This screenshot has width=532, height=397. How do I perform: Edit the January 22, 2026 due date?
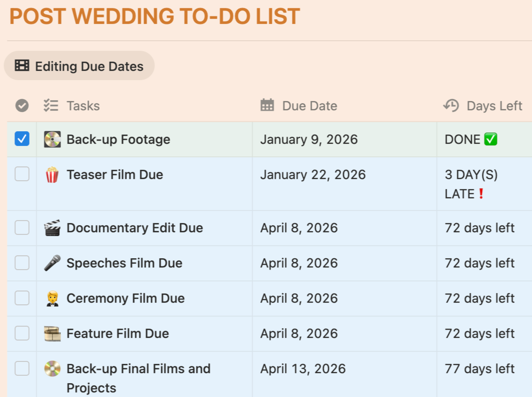click(313, 175)
